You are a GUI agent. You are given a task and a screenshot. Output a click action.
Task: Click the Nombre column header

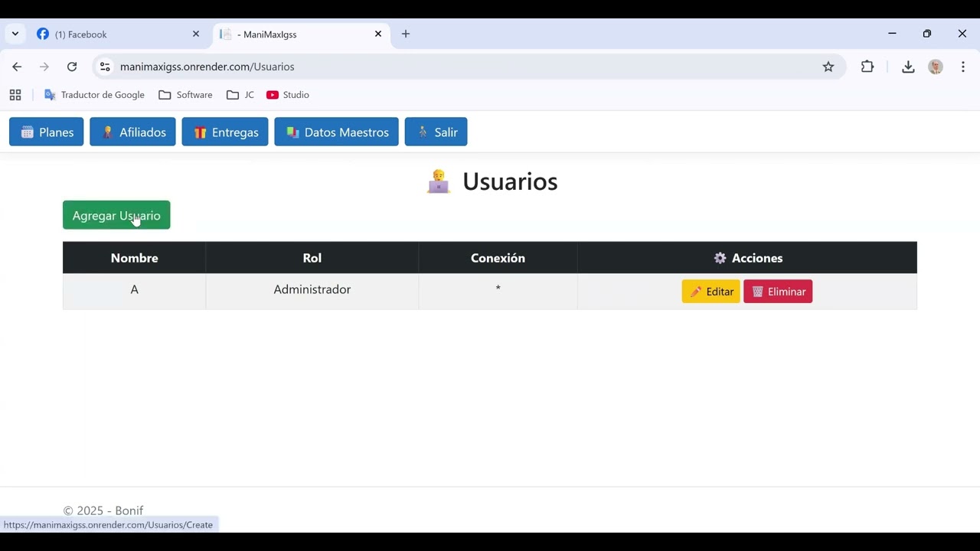(134, 258)
